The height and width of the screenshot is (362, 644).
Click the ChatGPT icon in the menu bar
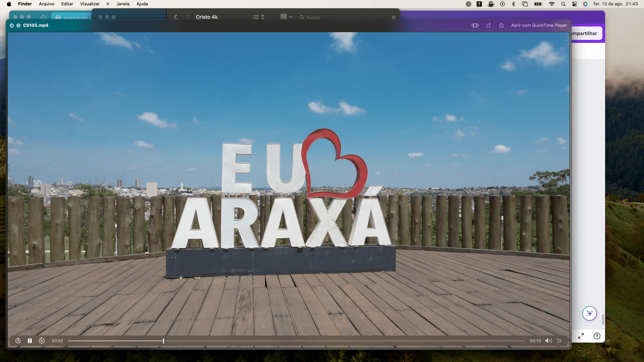468,4
